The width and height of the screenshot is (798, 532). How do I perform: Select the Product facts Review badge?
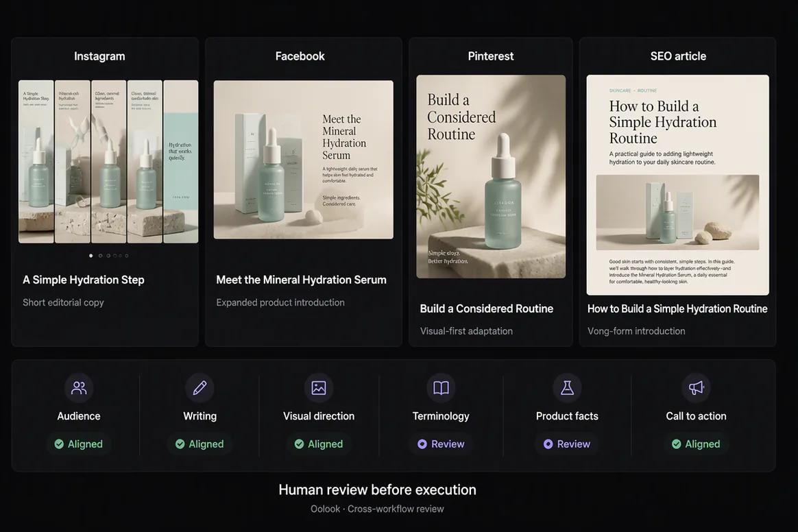coord(567,444)
